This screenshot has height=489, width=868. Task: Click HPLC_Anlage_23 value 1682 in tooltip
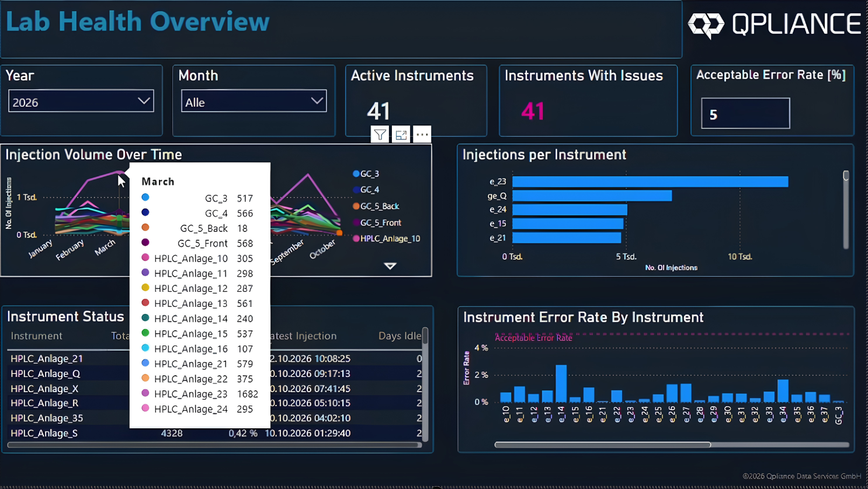[247, 394]
